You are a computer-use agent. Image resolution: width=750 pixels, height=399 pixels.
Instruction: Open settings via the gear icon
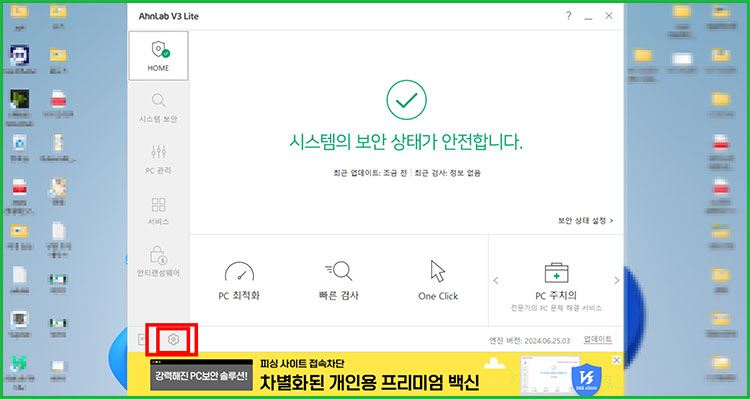(x=174, y=340)
